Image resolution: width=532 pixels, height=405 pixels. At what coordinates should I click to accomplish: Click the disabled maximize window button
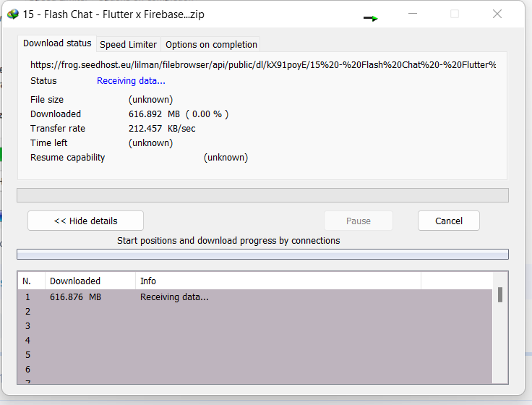click(455, 14)
